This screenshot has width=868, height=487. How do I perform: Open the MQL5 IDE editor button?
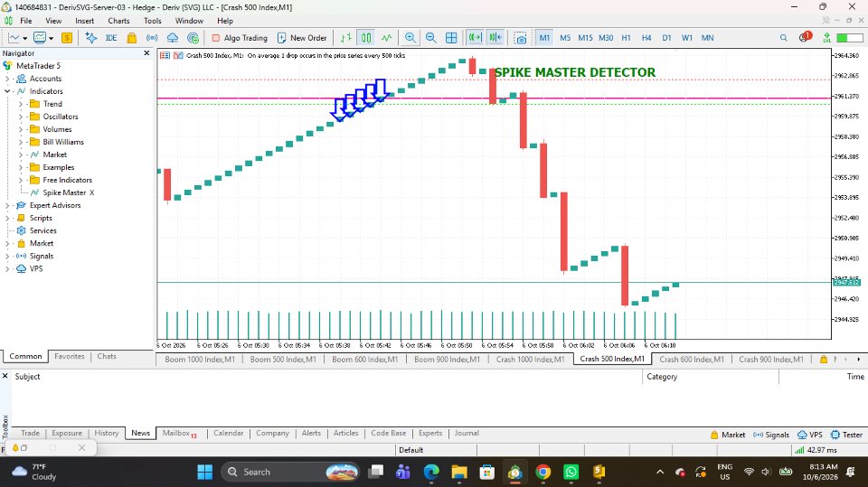pyautogui.click(x=111, y=38)
